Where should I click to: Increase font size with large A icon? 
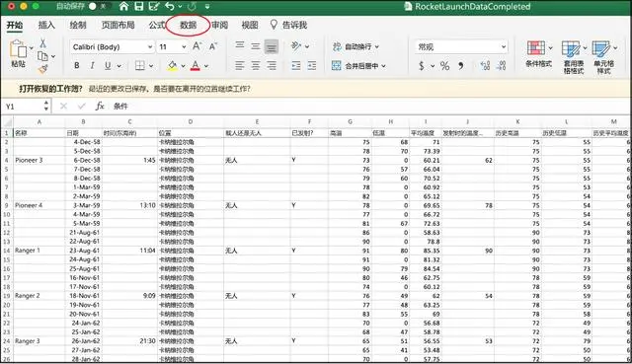point(197,46)
